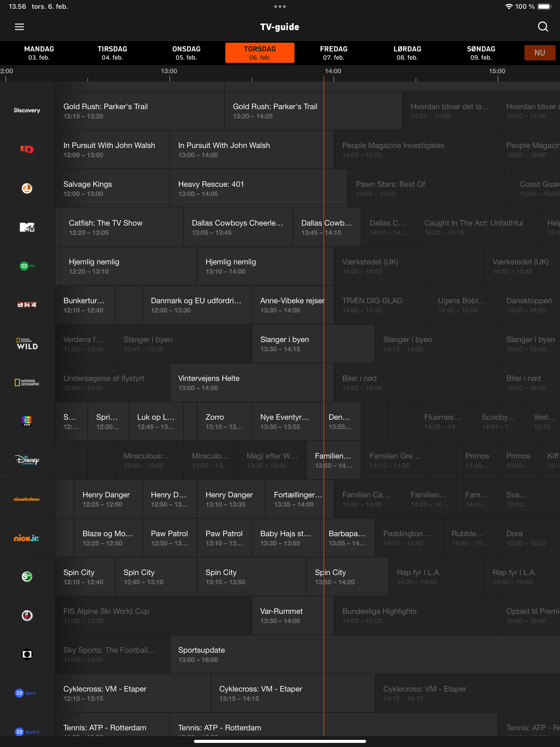Viewport: 560px width, 747px height.
Task: Select the dk4 channel logo
Action: 27,305
